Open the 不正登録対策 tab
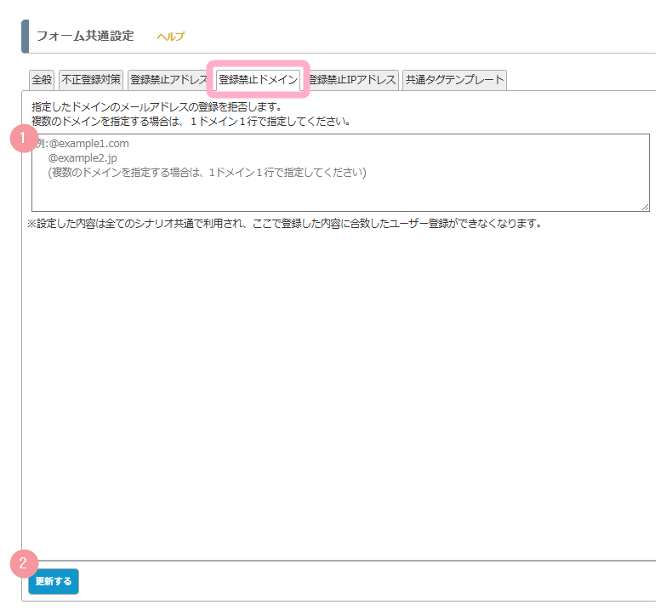Viewport: 672px width, 616px height. 91,80
